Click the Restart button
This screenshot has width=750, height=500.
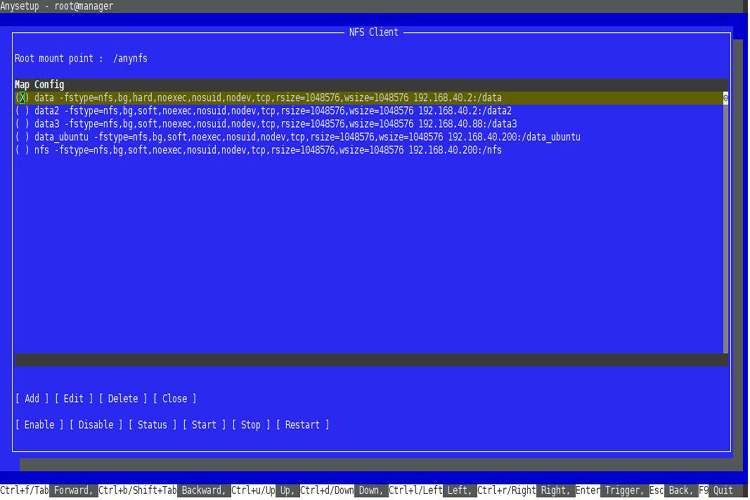[302, 425]
